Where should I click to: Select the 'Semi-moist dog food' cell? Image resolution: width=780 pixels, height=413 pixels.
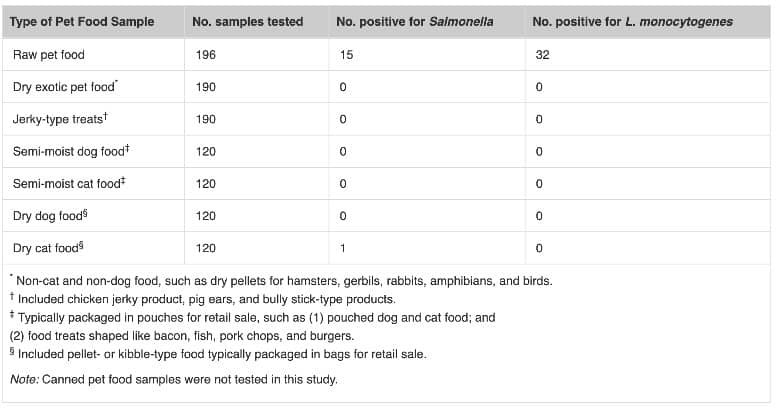(66, 151)
